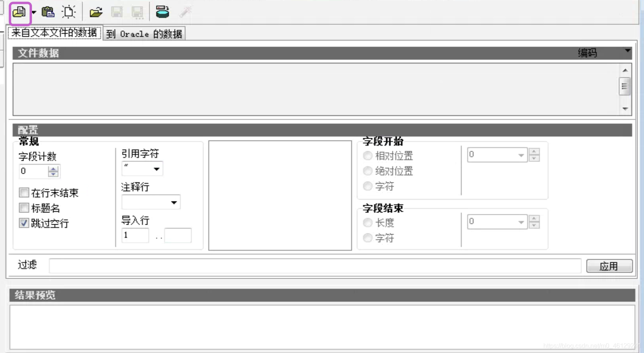
Task: Click the 字段结束 value spinner
Action: 534,222
